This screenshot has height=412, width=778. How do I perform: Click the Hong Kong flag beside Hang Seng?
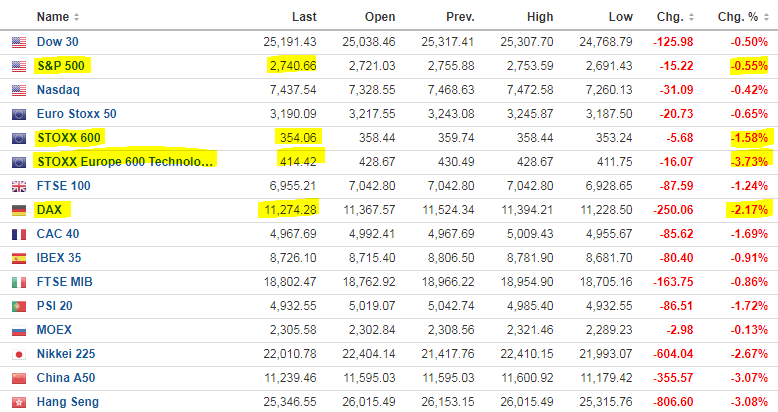(18, 402)
